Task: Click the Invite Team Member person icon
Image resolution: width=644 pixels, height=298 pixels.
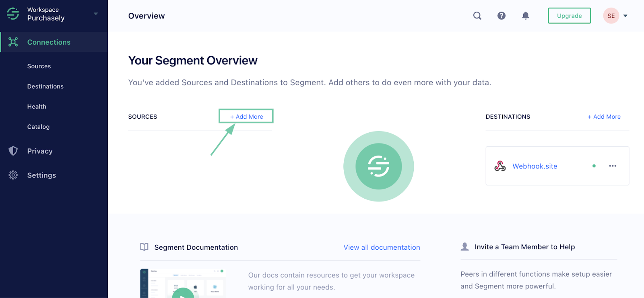Action: [465, 247]
